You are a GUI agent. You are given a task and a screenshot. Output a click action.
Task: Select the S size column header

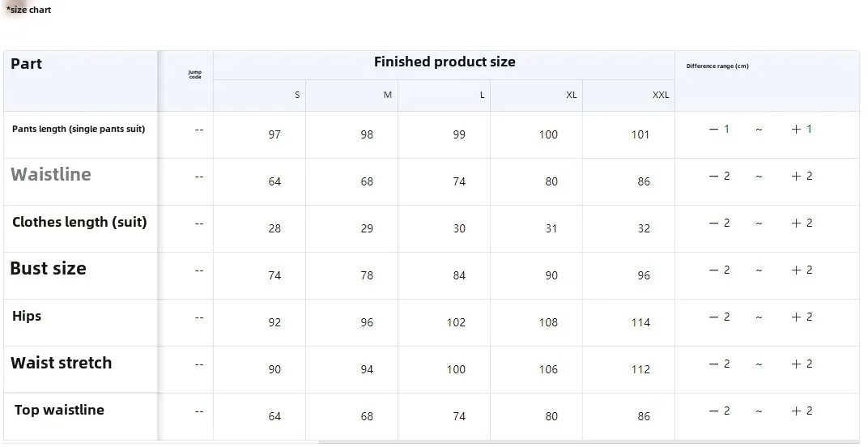[x=296, y=95]
